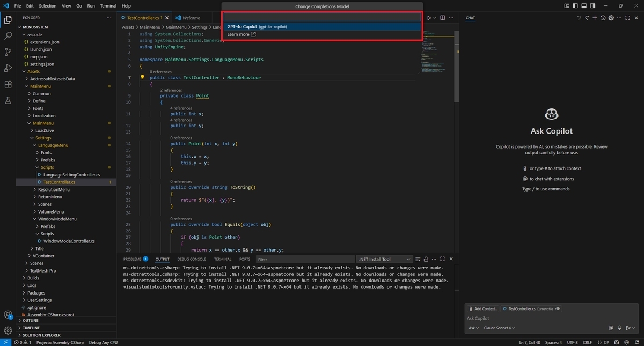Open the Explorer view in activity bar
Screen dimensions: 644x346
pyautogui.click(x=8, y=20)
